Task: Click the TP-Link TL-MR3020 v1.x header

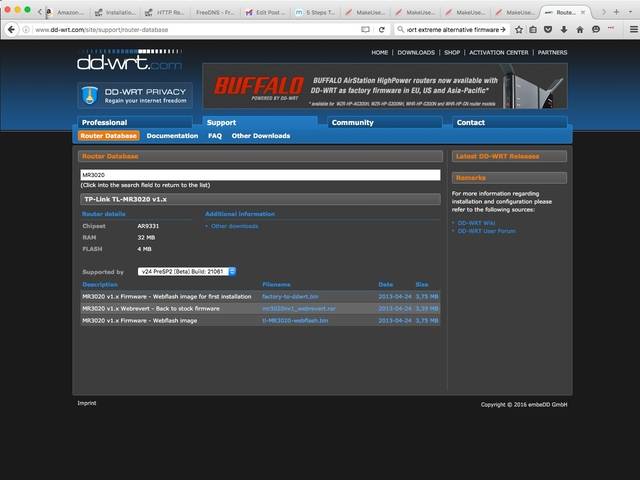Action: [x=260, y=199]
